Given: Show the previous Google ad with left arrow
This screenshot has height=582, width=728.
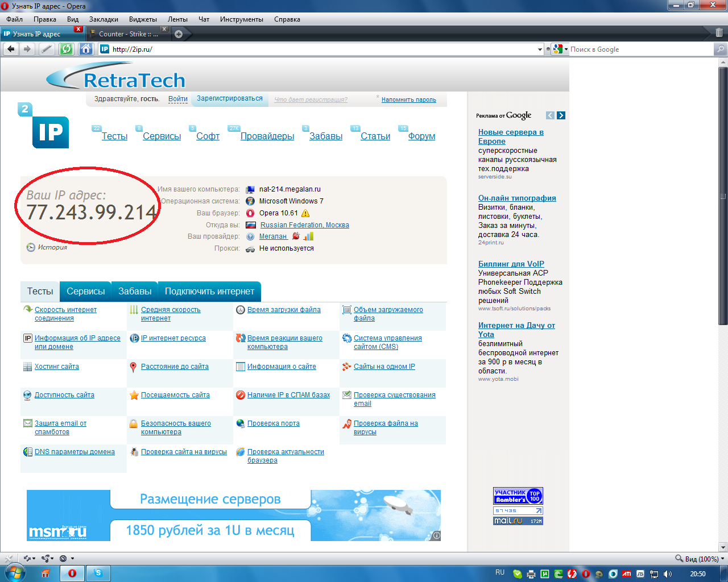Looking at the screenshot, I should [550, 115].
